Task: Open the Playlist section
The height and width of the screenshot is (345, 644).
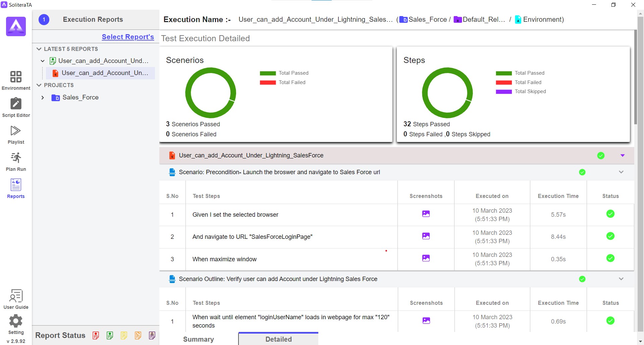Action: pos(16,135)
